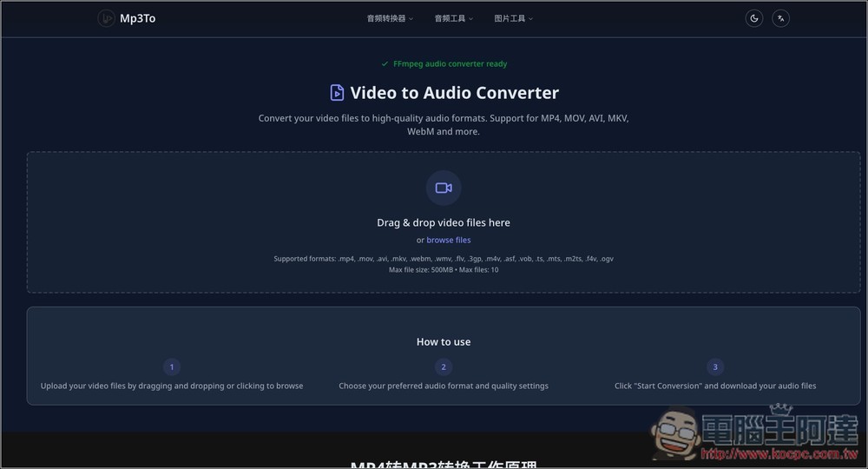Click step number 2 circle
Screen dimensions: 868x469
pyautogui.click(x=444, y=367)
